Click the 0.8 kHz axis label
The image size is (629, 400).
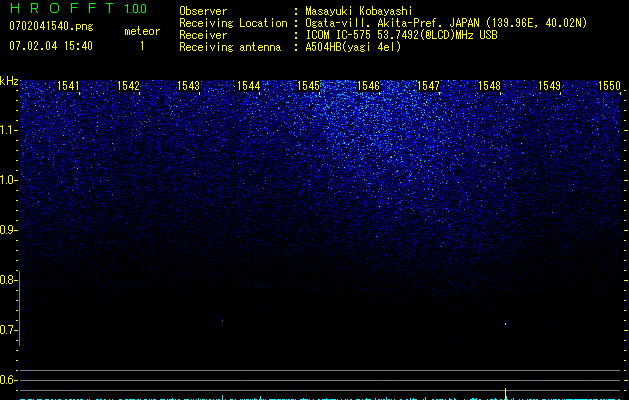click(x=7, y=280)
